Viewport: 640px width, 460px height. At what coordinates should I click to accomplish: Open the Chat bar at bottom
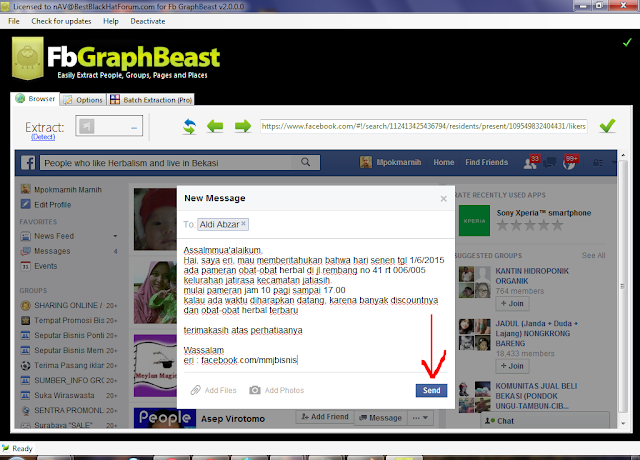(545, 420)
